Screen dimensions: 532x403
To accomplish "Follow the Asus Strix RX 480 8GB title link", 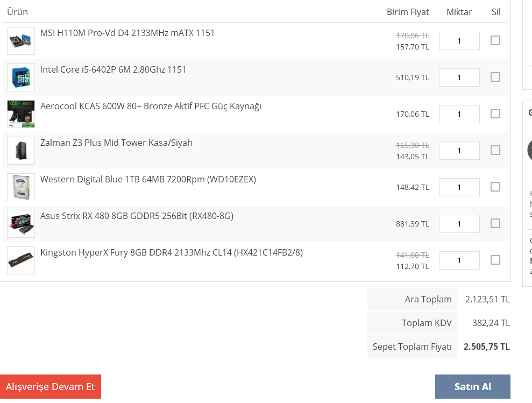I will pyautogui.click(x=137, y=216).
